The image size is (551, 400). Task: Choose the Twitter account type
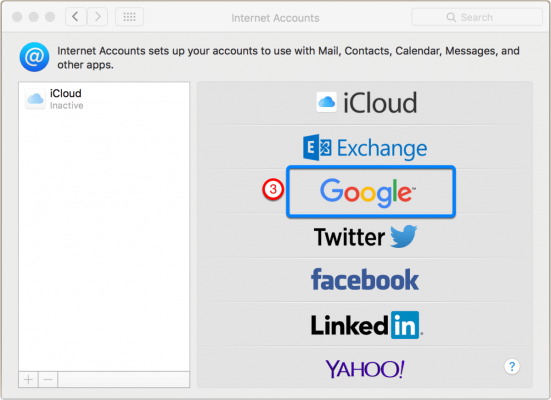tap(365, 236)
